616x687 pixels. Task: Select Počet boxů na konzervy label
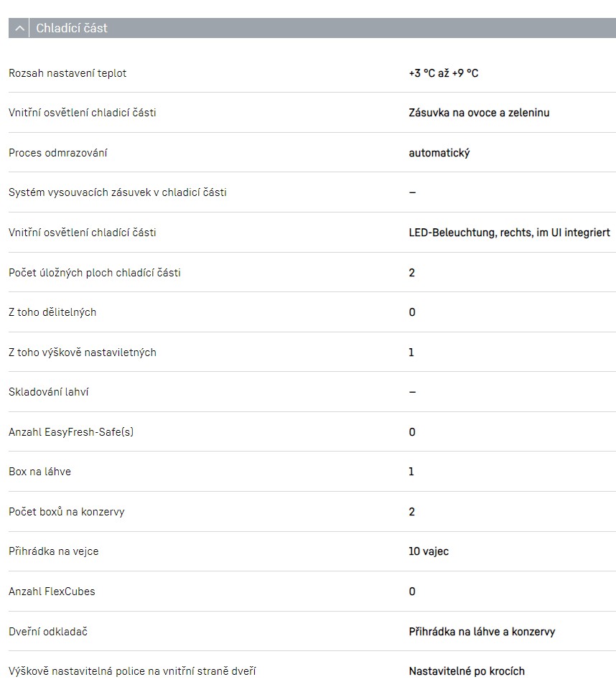[66, 512]
